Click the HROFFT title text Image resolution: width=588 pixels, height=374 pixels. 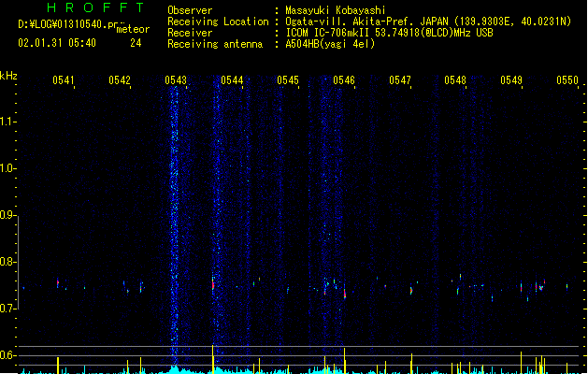(x=95, y=7)
